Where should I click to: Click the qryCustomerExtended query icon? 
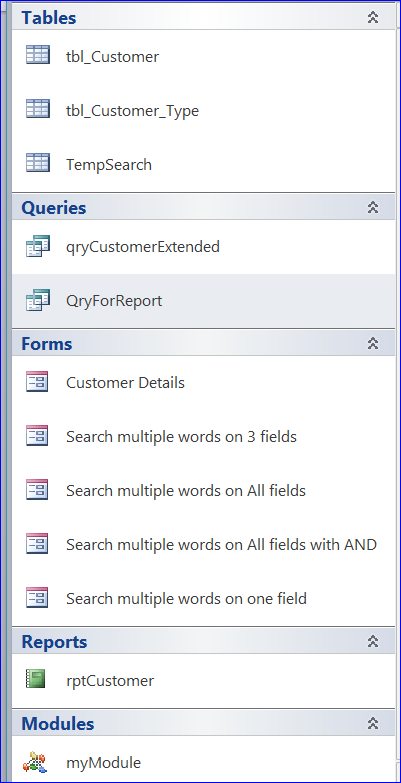[x=37, y=246]
